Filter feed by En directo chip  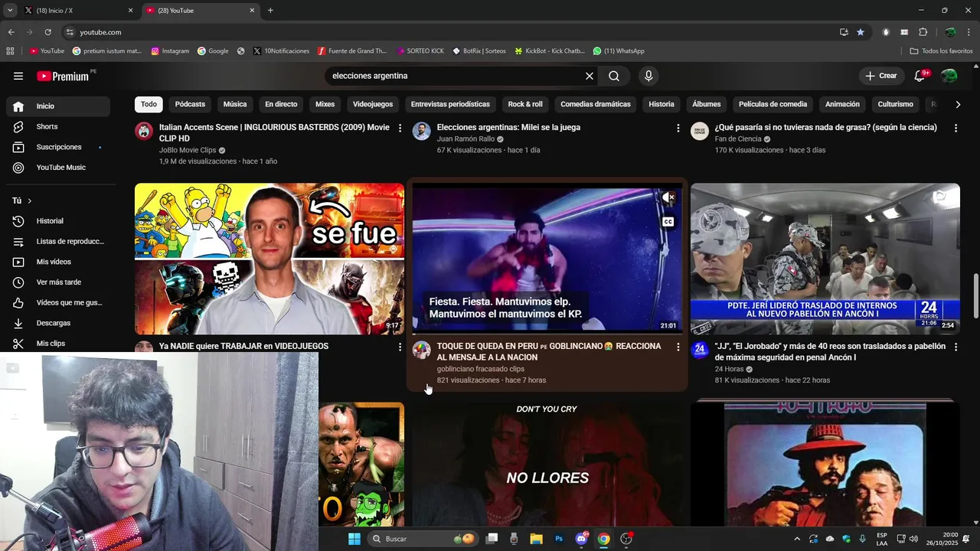point(281,104)
